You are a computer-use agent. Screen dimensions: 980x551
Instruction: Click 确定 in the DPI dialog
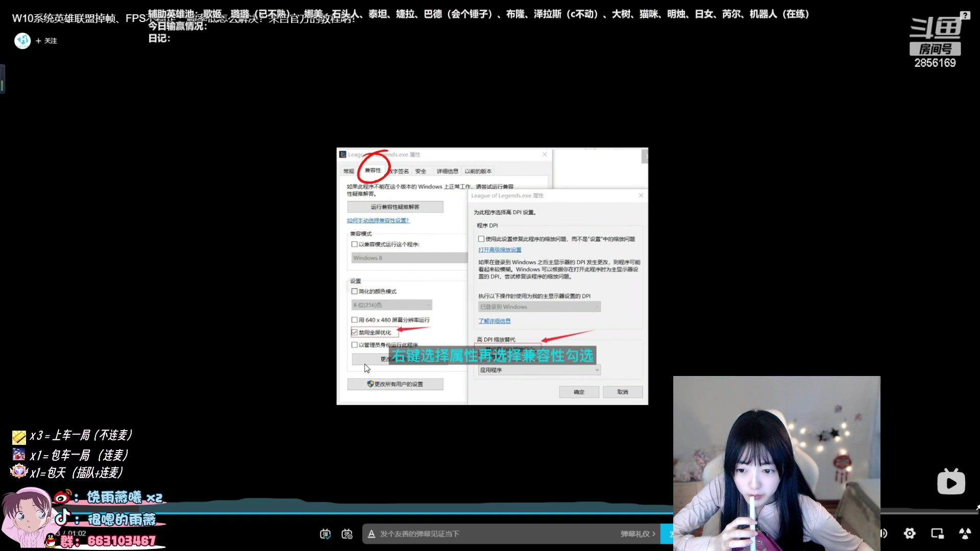point(579,392)
